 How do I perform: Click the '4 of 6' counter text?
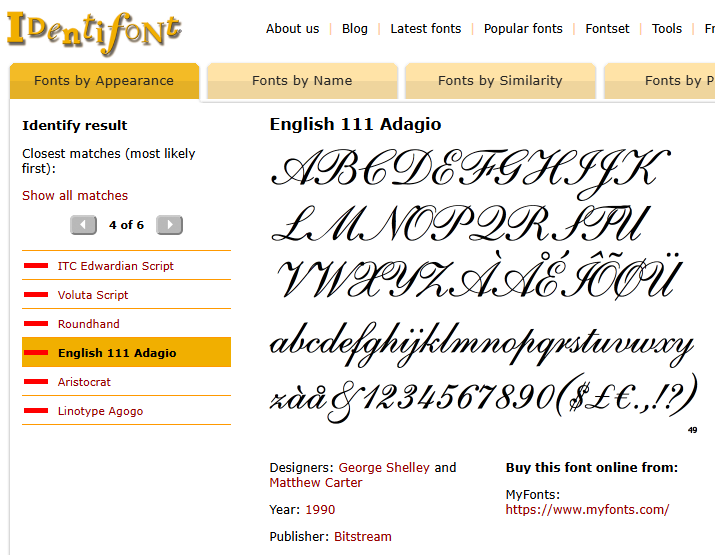pos(126,225)
